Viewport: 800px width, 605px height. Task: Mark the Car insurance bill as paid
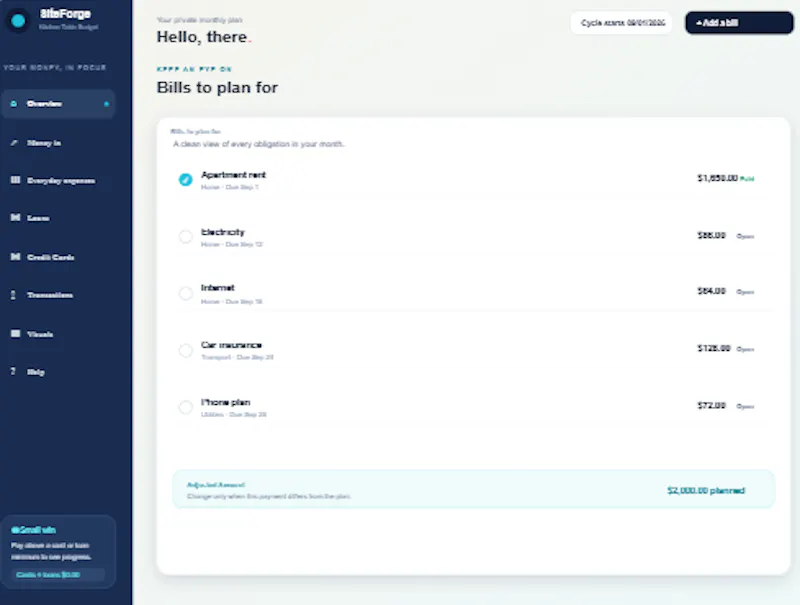pos(185,350)
